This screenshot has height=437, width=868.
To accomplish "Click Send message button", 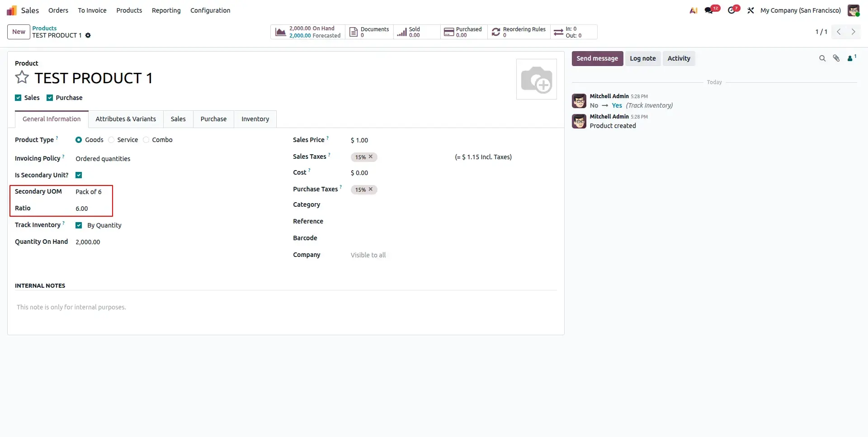I will 597,58.
